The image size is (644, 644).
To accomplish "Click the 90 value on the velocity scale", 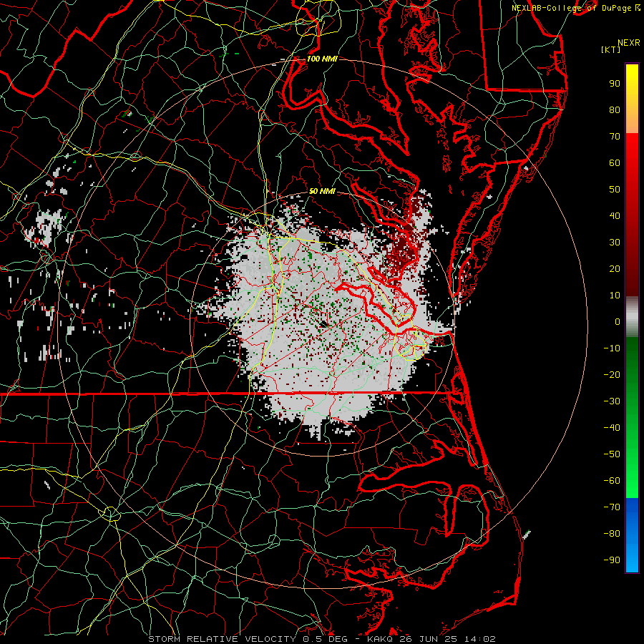I will pos(615,84).
